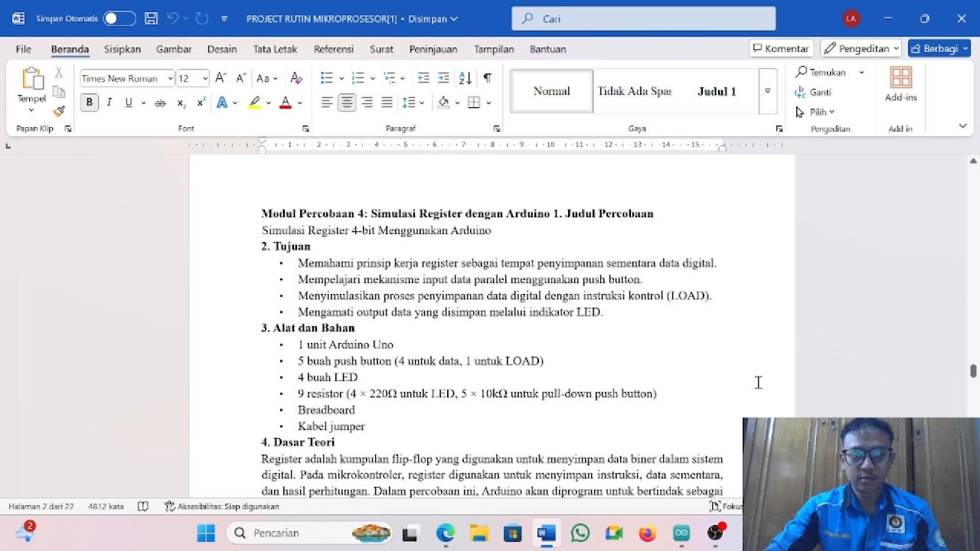
Task: Open WhatsApp from the taskbar
Action: tap(580, 533)
